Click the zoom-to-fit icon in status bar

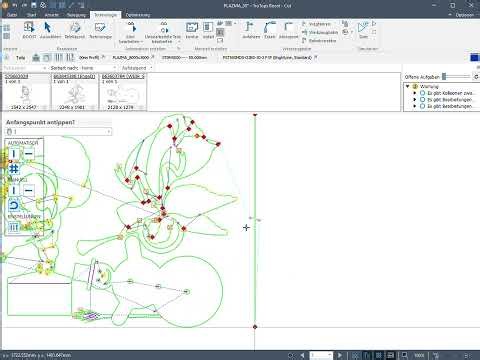(404, 355)
